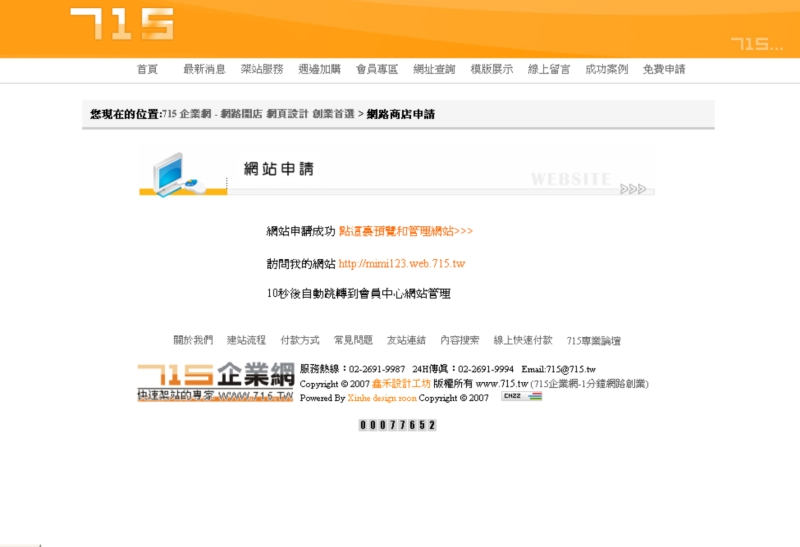The image size is (800, 547).
Task: Open the 常見問題 footer link
Action: (353, 340)
